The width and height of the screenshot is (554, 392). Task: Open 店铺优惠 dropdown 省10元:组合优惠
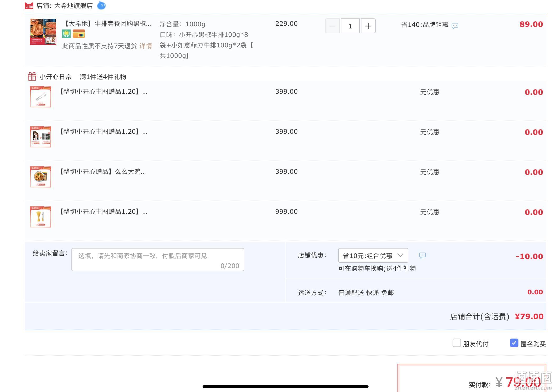click(x=373, y=255)
